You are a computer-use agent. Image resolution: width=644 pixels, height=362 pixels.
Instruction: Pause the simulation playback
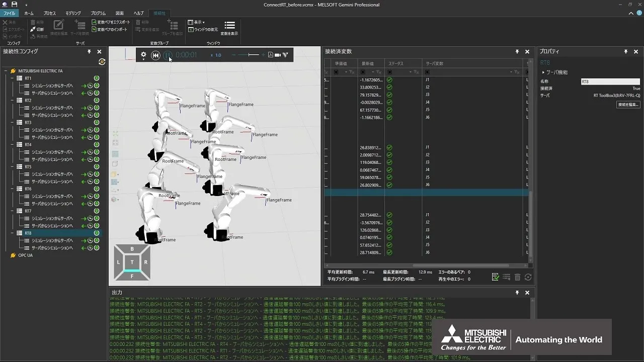[168, 55]
